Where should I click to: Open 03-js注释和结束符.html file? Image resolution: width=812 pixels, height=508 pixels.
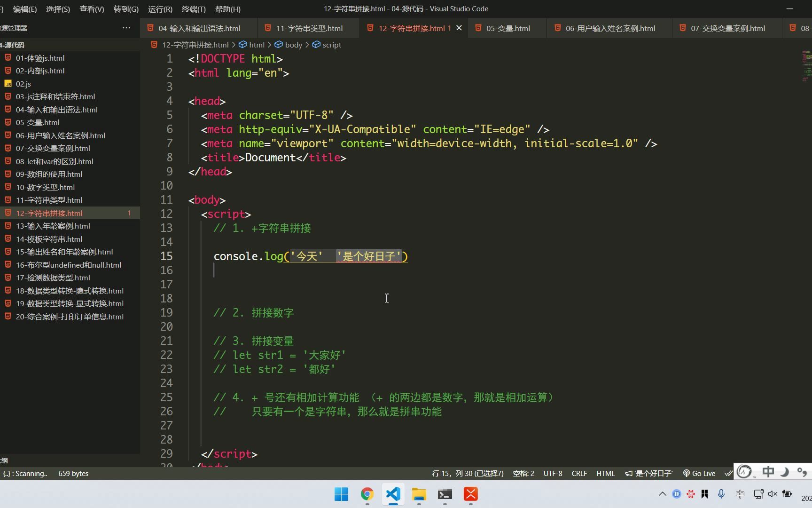(70, 96)
